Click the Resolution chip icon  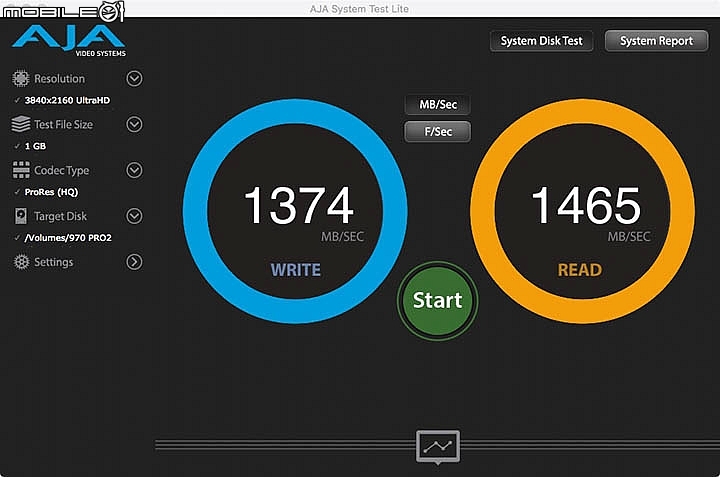(x=21, y=79)
